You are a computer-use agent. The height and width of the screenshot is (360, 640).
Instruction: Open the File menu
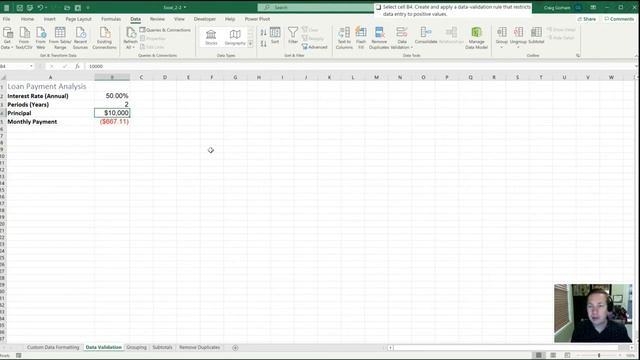[7, 19]
